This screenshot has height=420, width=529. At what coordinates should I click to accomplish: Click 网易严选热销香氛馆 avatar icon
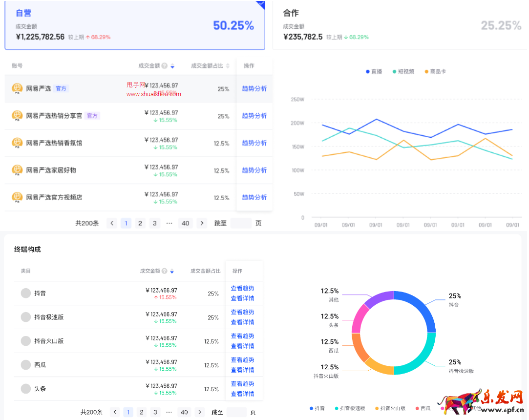(x=17, y=143)
